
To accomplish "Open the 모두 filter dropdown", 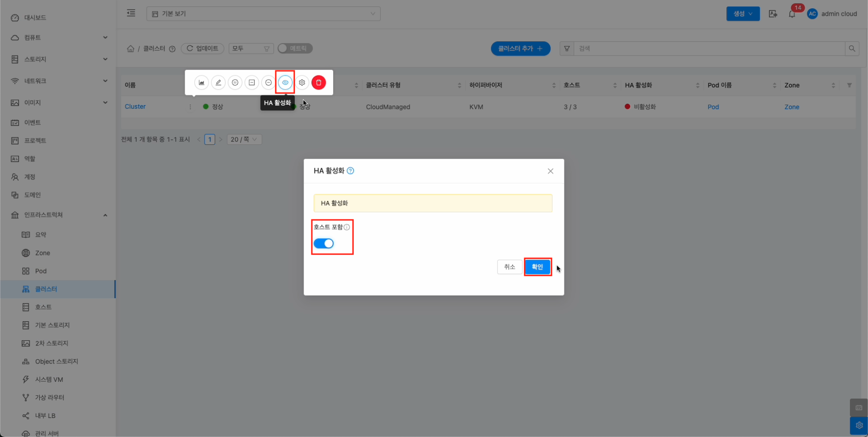I will [251, 49].
